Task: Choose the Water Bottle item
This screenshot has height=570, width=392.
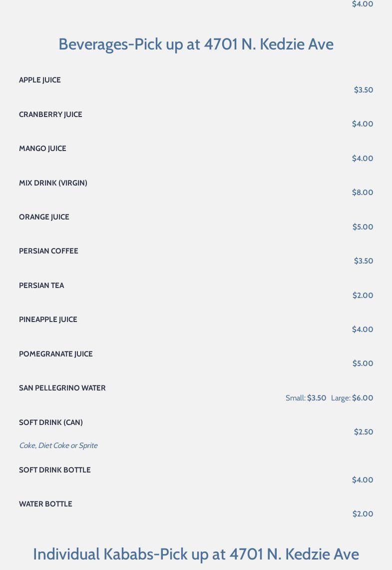Action: click(45, 504)
